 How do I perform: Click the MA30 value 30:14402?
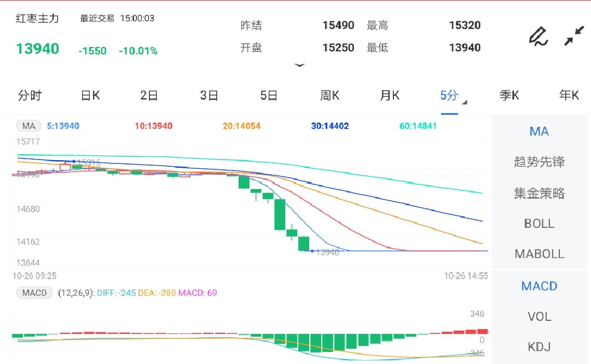(330, 126)
